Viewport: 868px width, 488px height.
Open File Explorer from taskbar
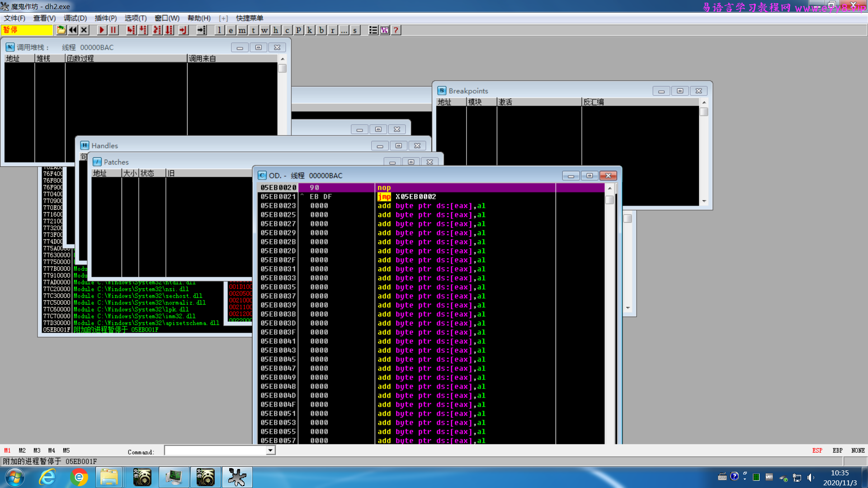(x=109, y=478)
